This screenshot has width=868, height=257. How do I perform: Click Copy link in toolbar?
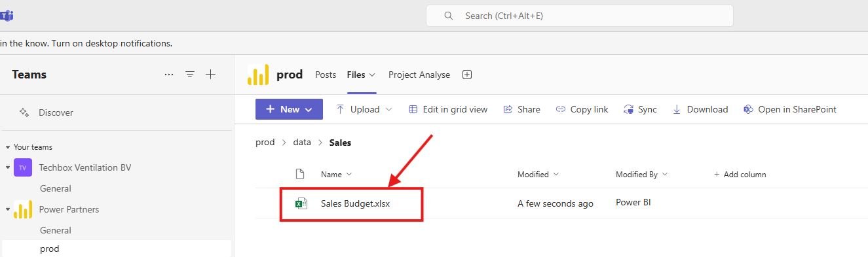582,109
